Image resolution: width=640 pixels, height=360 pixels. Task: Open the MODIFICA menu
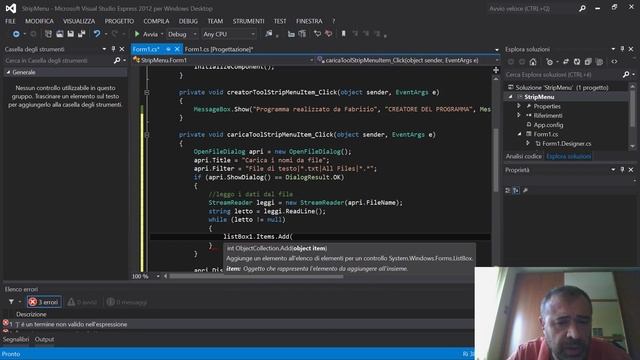coord(39,21)
